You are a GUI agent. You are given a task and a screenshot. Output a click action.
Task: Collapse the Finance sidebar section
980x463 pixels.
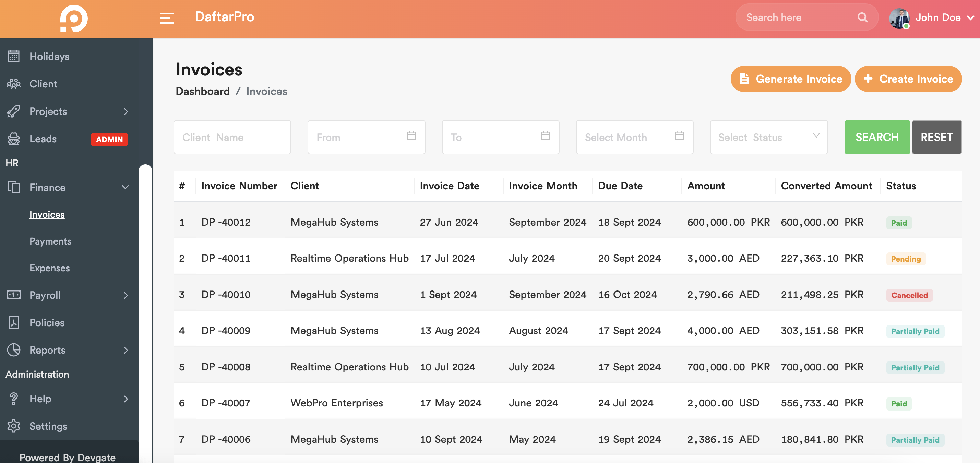tap(125, 187)
